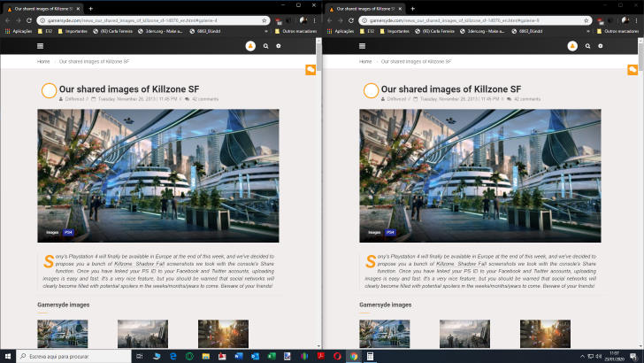This screenshot has height=363, width=644.
Task: Open Windows Start menu
Action: pos(8,357)
